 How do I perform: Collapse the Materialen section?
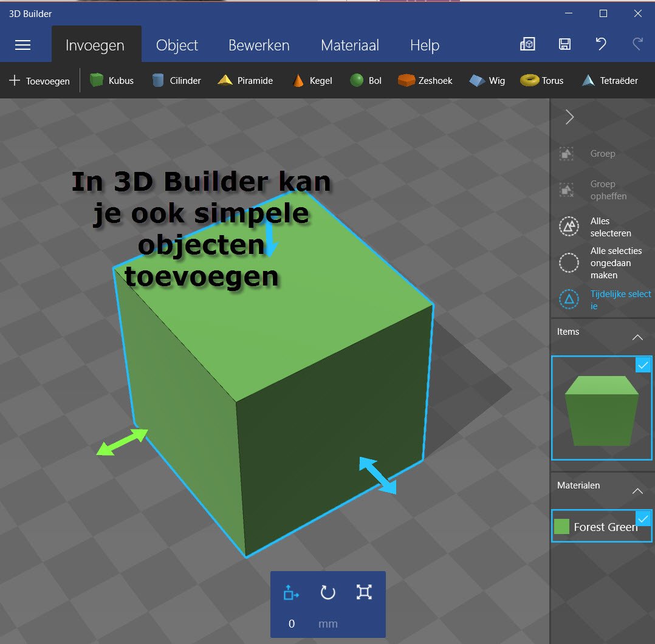coord(637,491)
